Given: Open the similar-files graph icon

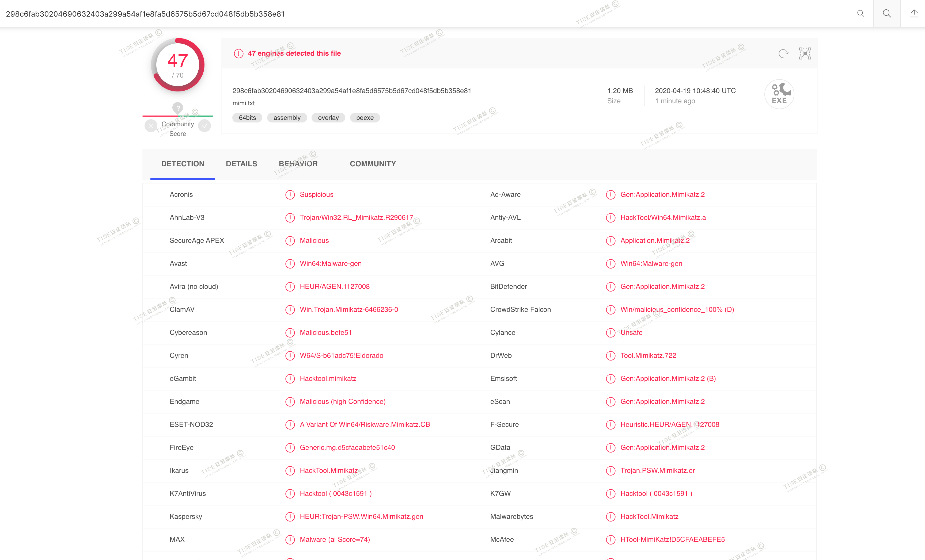Looking at the screenshot, I should tap(805, 54).
